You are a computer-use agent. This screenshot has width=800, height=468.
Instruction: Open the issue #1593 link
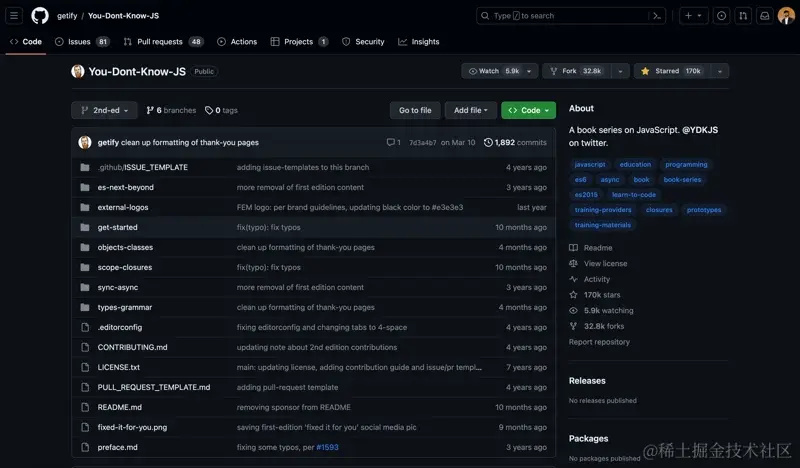point(327,447)
